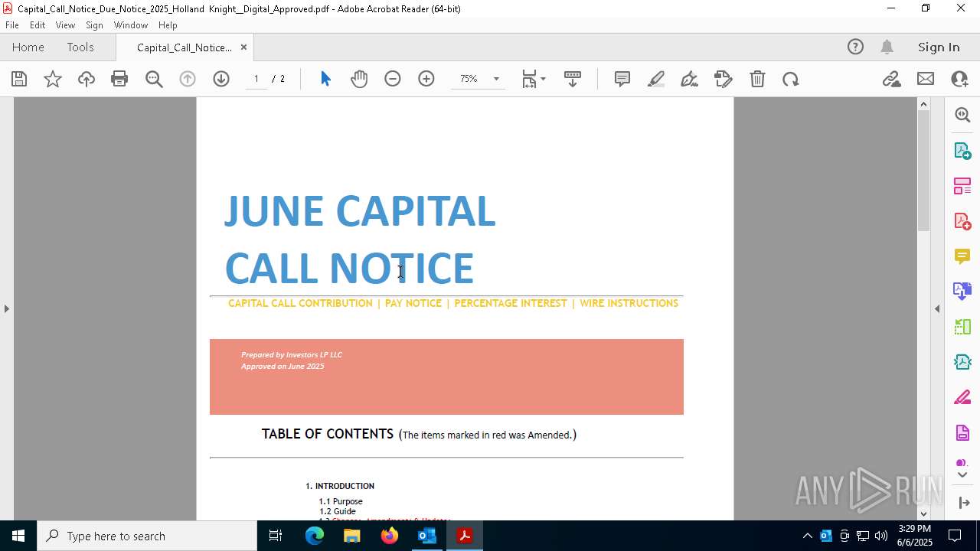Upload file to cloud storage icon
The height and width of the screenshot is (551, 980).
[x=87, y=79]
